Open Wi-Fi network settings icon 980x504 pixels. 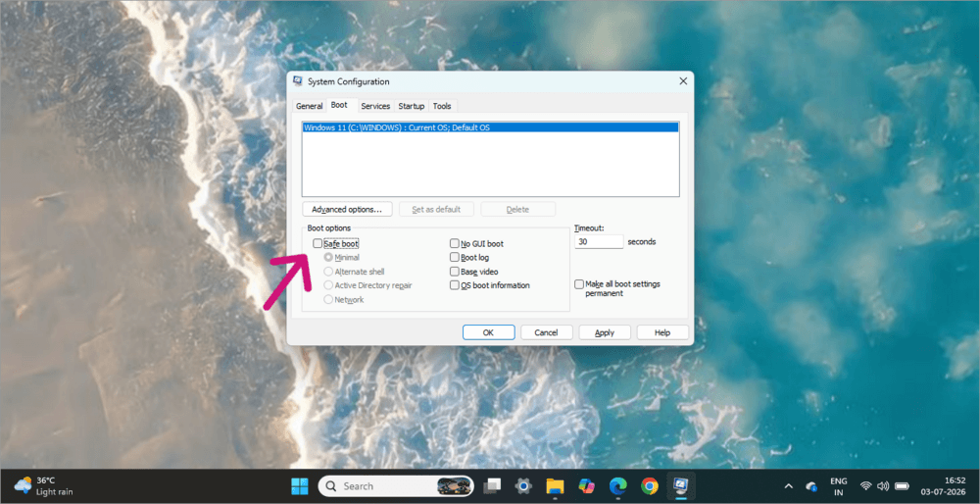pos(865,486)
